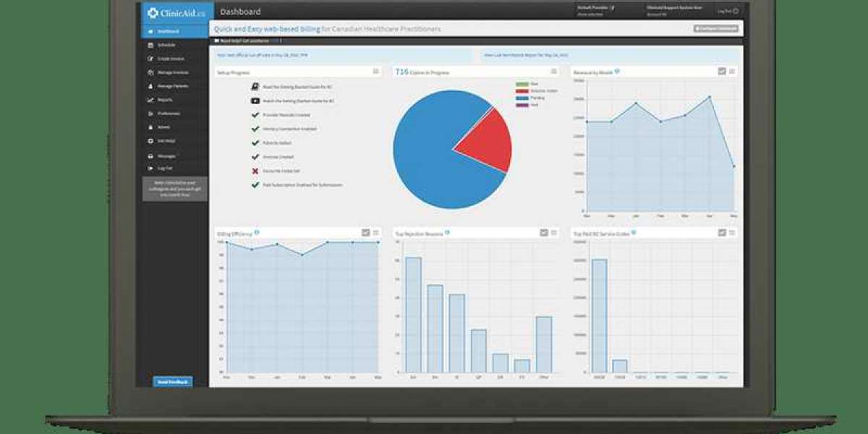
Task: Click the refer ClinicAid to colleagues box
Action: coord(175,188)
